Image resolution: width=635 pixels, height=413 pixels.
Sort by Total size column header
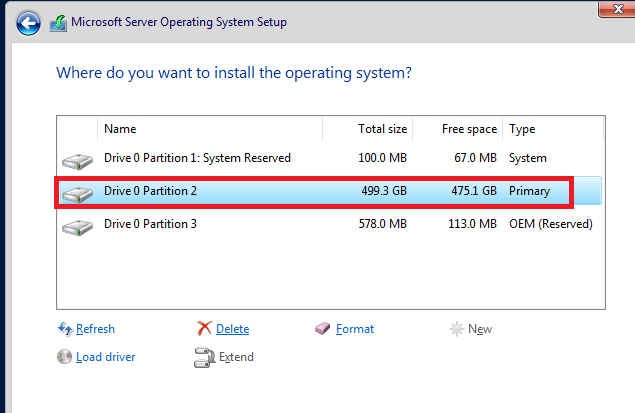[382, 129]
